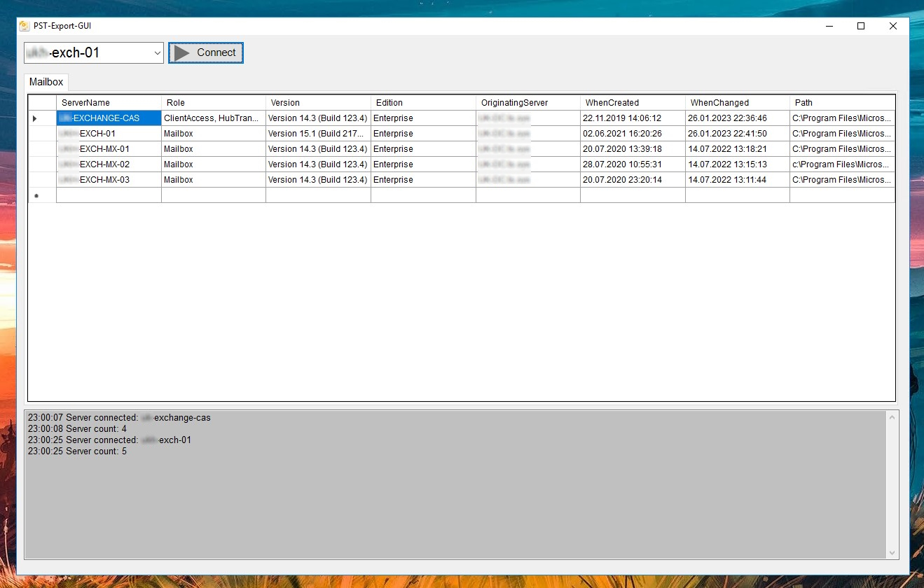The width and height of the screenshot is (924, 588).
Task: Click the Mailbox role cell of EXCH-MX-01
Action: tap(214, 149)
